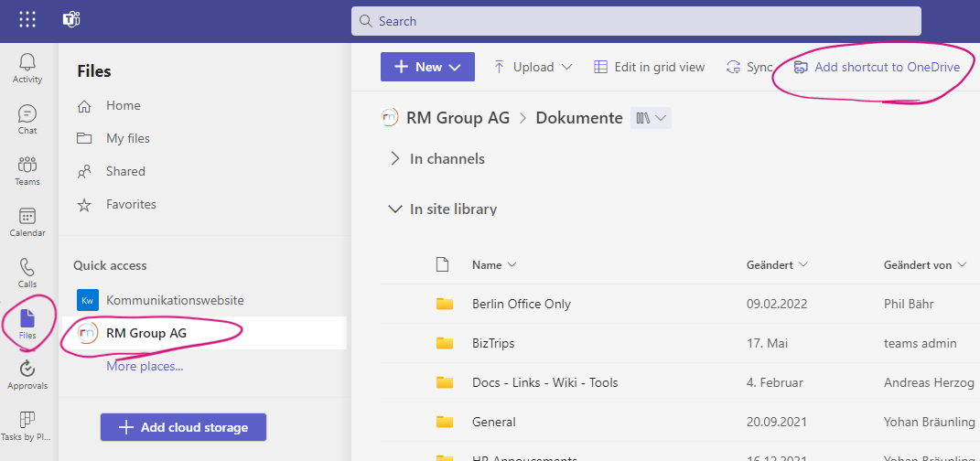Open the Name column sort dropdown

494,265
